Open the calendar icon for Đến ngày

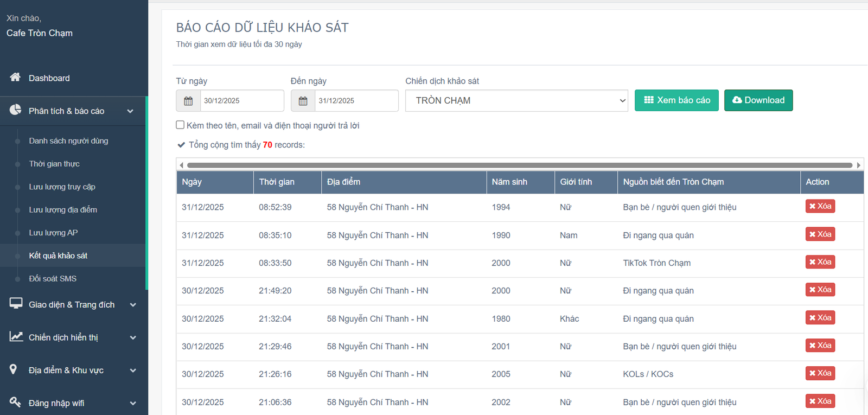coord(303,101)
